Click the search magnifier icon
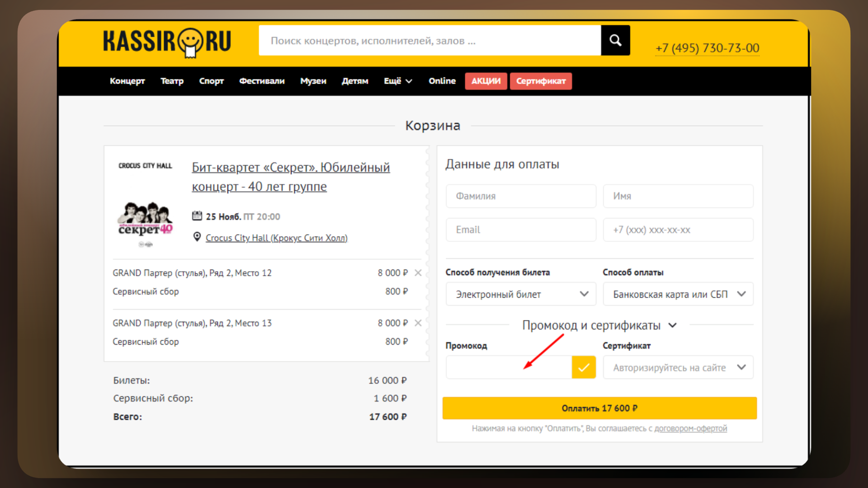The height and width of the screenshot is (488, 868). [615, 40]
